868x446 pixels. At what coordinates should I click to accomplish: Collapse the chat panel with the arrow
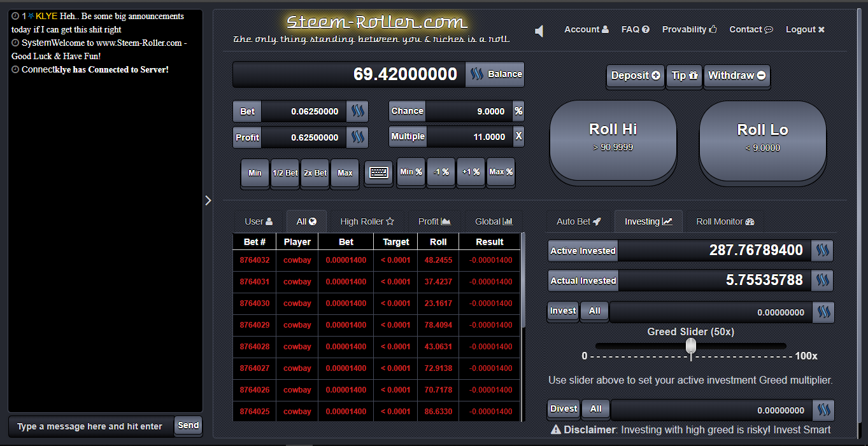tap(208, 200)
